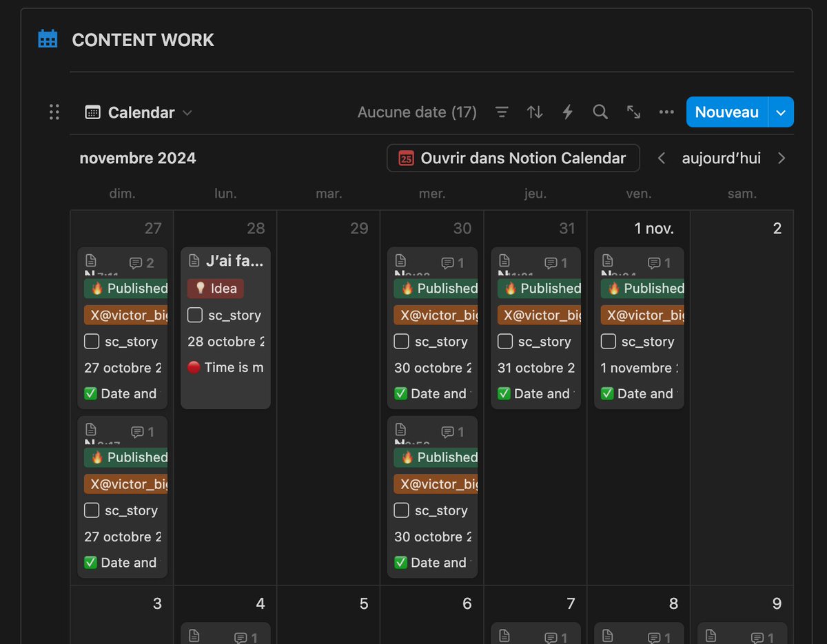Image resolution: width=827 pixels, height=644 pixels.
Task: Open comments icon showing 2 on October 27 card
Action: pos(142,263)
